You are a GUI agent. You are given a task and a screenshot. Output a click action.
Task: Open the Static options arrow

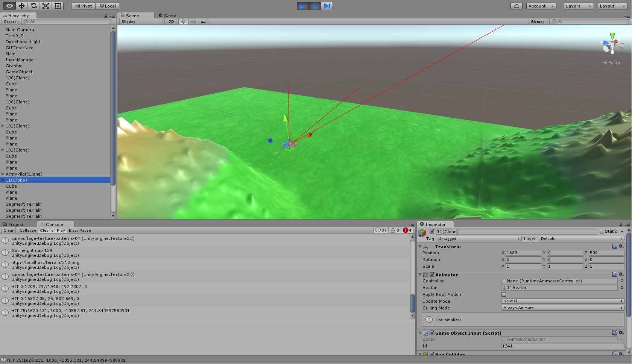(622, 232)
